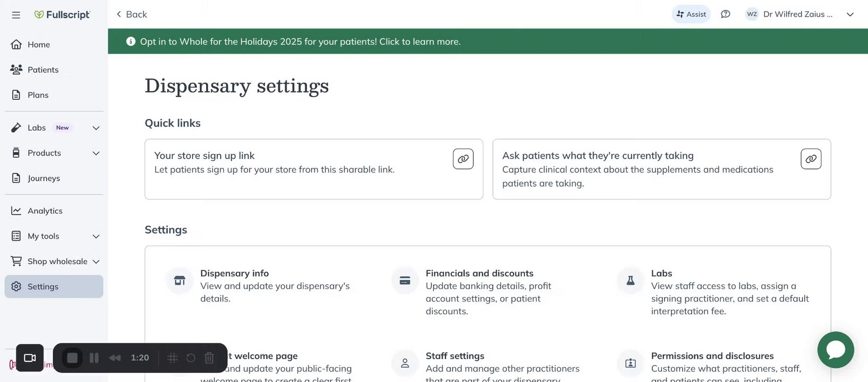The width and height of the screenshot is (868, 382).
Task: Expand the Products sidebar menu
Action: 96,153
